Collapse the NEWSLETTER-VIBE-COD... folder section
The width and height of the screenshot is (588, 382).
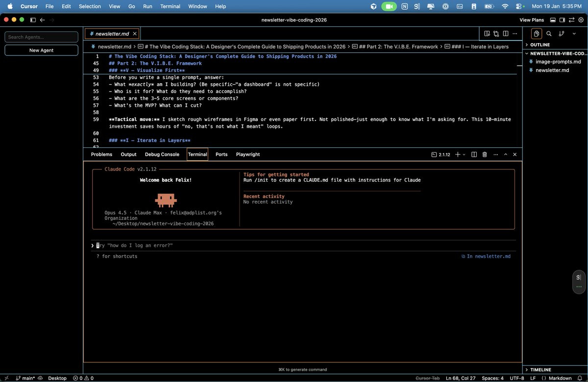(x=555, y=53)
